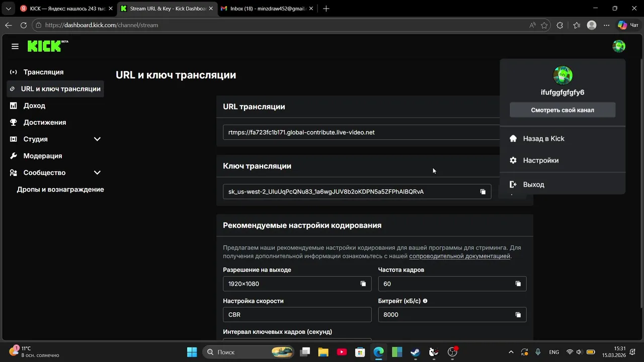Switch the ENG input language
The height and width of the screenshot is (362, 644).
pos(554,352)
